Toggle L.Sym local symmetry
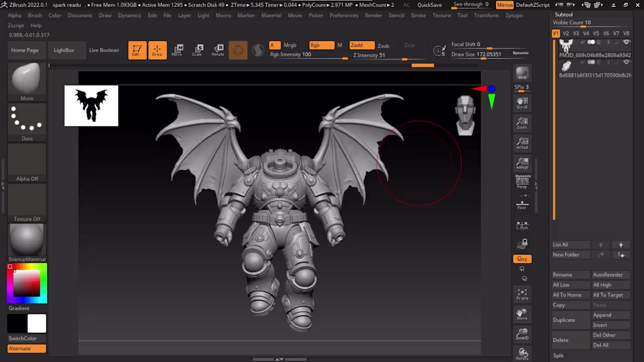Image resolution: width=644 pixels, height=362 pixels. [522, 225]
